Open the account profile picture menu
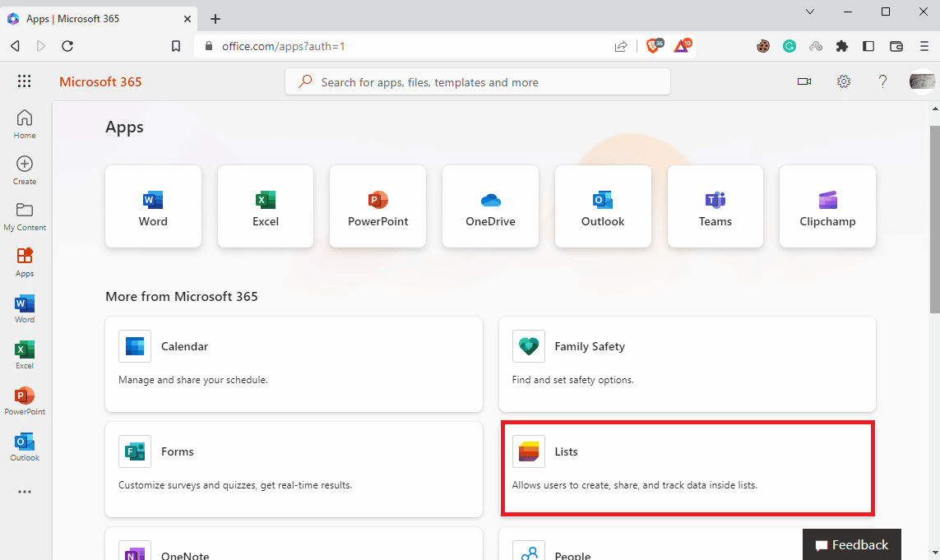The width and height of the screenshot is (940, 560). click(922, 81)
